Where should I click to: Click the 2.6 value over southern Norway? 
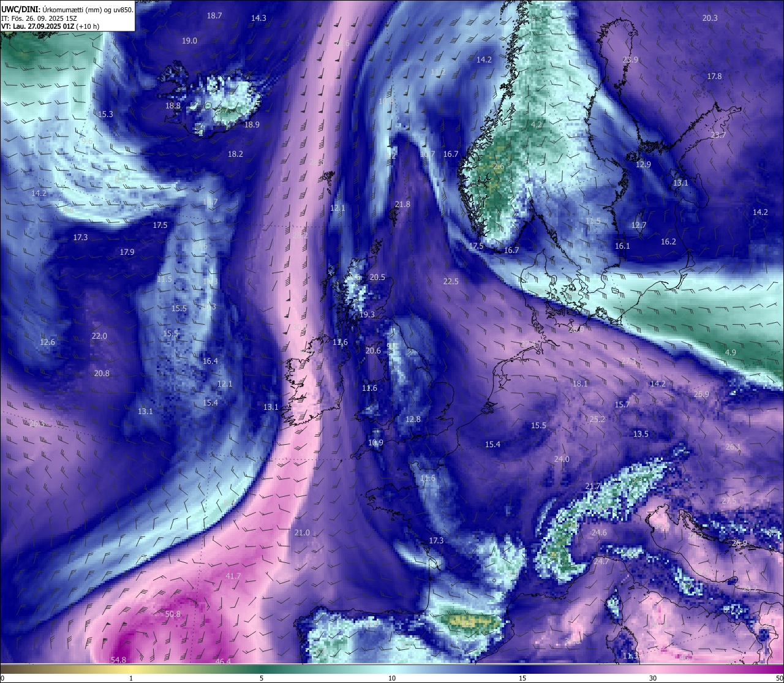[499, 167]
